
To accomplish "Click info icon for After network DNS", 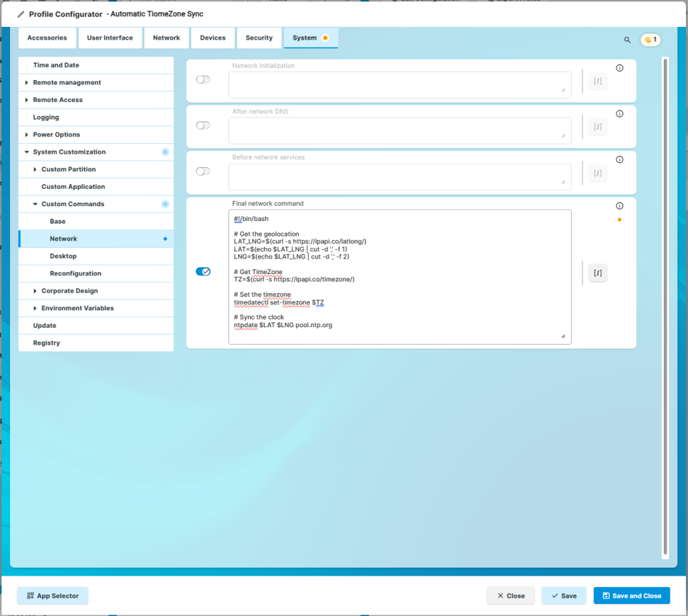I will click(619, 114).
